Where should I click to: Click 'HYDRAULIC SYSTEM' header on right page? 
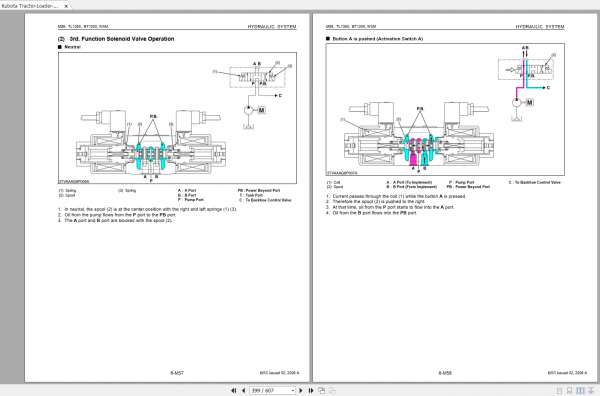click(x=540, y=26)
